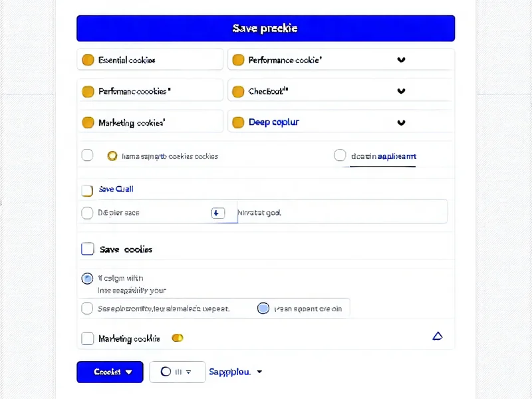Expand the top Performance cookie chevron
The width and height of the screenshot is (532, 399).
point(401,60)
